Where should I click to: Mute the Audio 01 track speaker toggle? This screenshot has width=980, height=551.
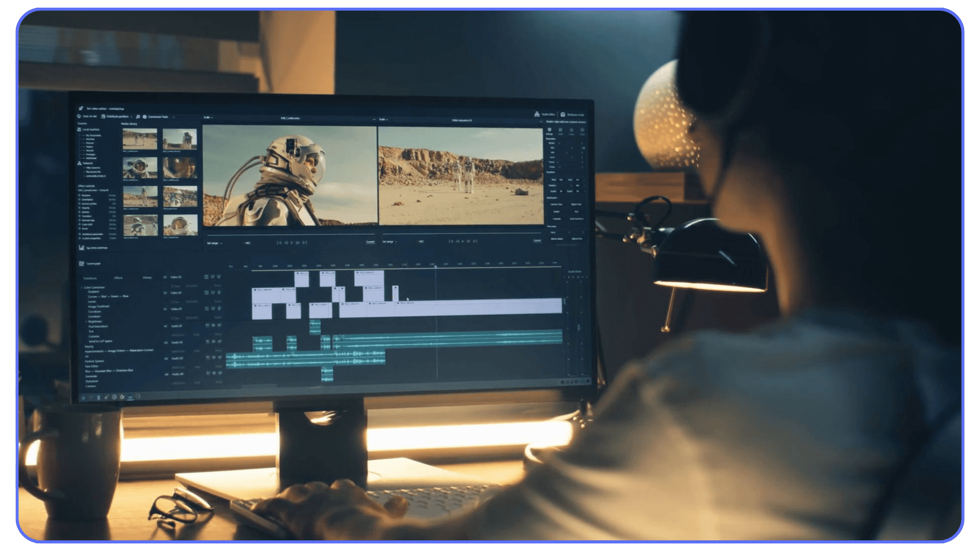point(218,325)
